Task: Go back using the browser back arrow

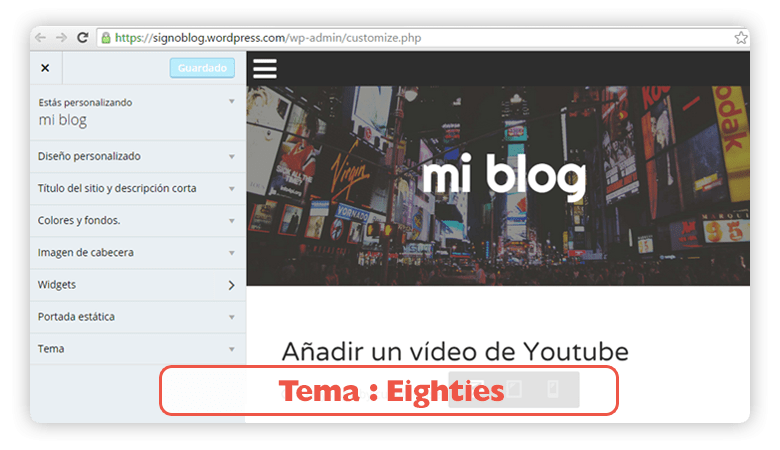Action: [41, 38]
